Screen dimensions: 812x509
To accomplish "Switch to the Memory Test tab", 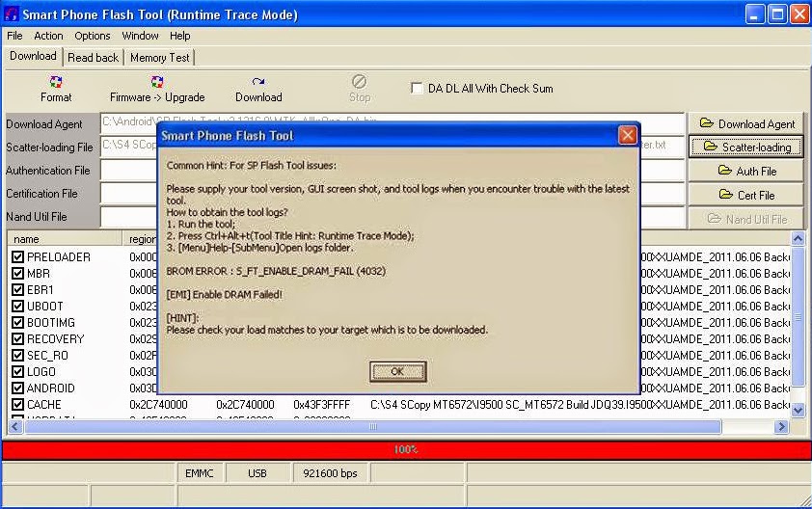I will click(159, 58).
